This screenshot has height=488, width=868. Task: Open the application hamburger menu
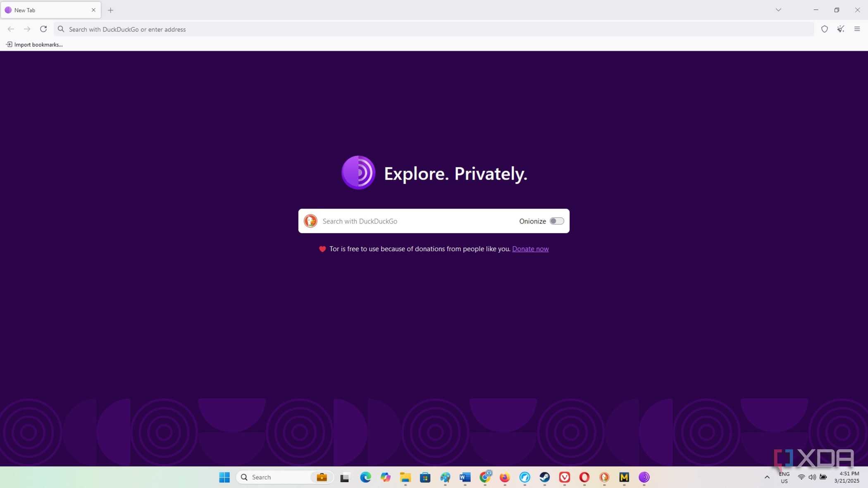(857, 29)
